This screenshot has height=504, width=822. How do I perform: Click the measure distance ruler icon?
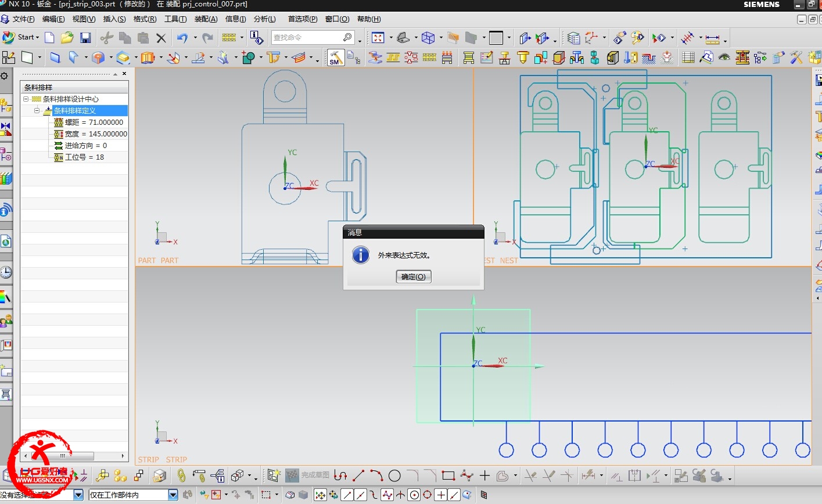(x=713, y=38)
